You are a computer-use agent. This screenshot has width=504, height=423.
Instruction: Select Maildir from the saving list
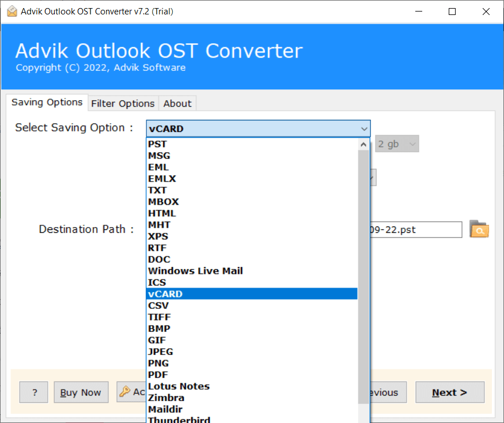coord(252,410)
